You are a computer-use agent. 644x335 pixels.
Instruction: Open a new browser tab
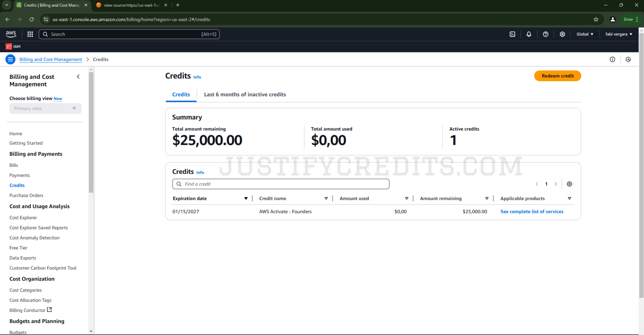pyautogui.click(x=178, y=5)
